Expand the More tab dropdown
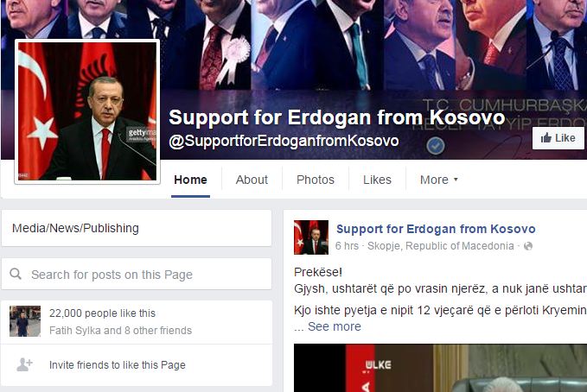The height and width of the screenshot is (392, 587). tap(439, 180)
